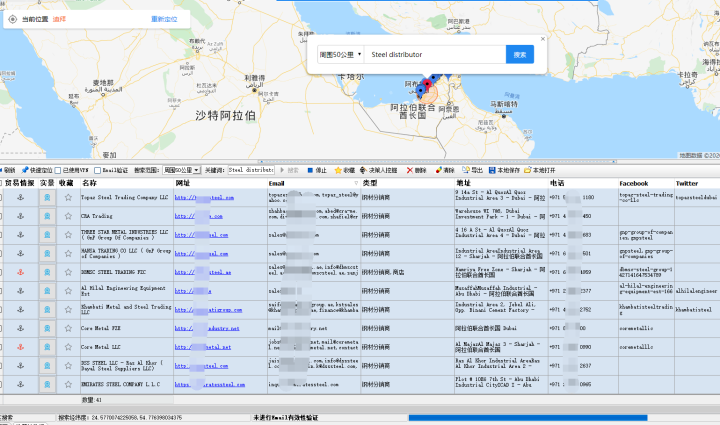The width and height of the screenshot is (720, 425).
Task: Click Twitter cell 'topazsteeldubai'
Action: [696, 198]
